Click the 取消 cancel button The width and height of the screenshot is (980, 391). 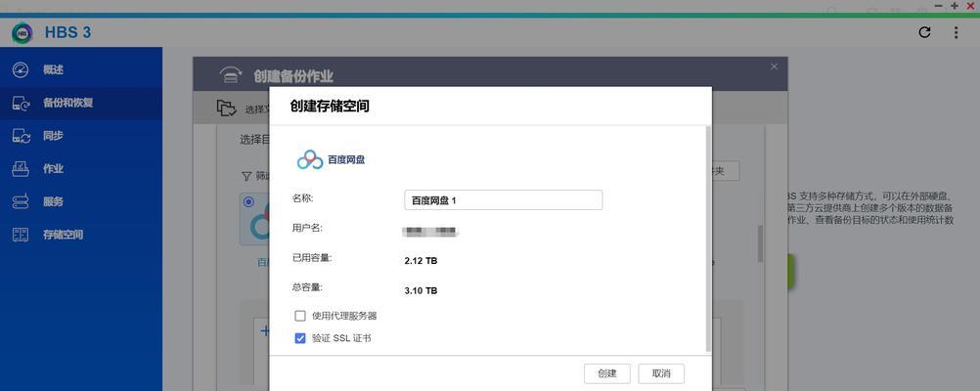[x=661, y=373]
